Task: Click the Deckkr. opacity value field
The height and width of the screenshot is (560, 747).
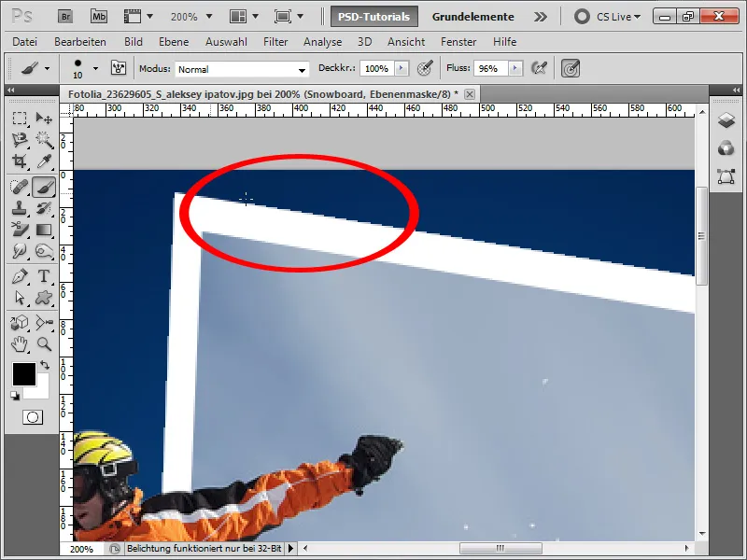Action: click(377, 68)
